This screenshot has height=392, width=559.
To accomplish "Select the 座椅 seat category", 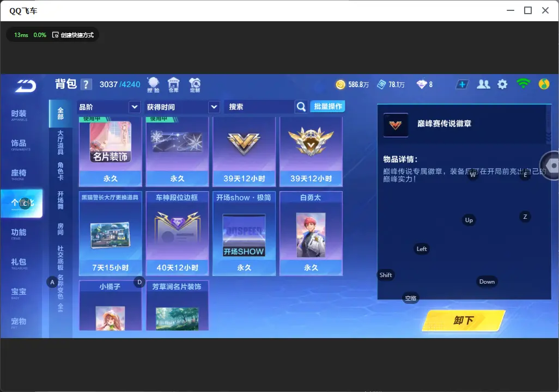I will 19,174.
